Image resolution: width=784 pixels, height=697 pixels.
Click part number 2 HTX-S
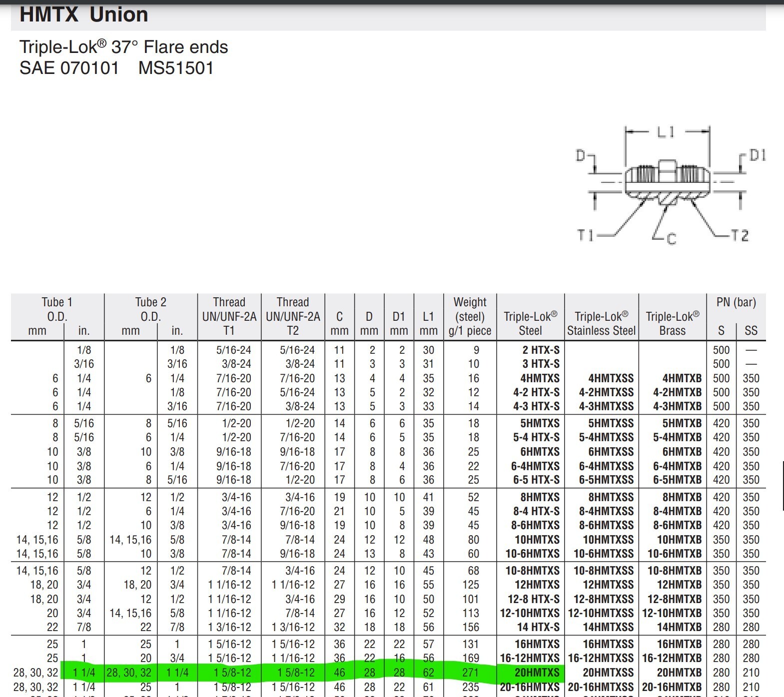pyautogui.click(x=541, y=350)
